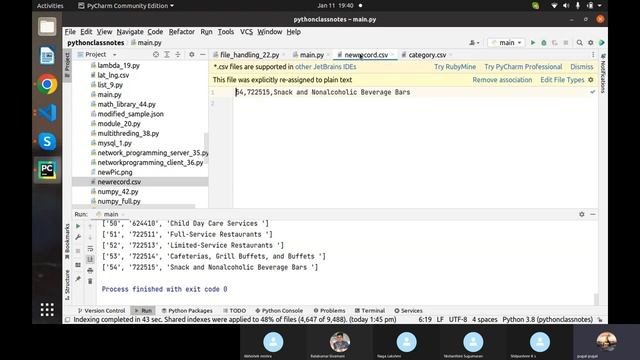Click LF line separator in status bar

[440, 320]
